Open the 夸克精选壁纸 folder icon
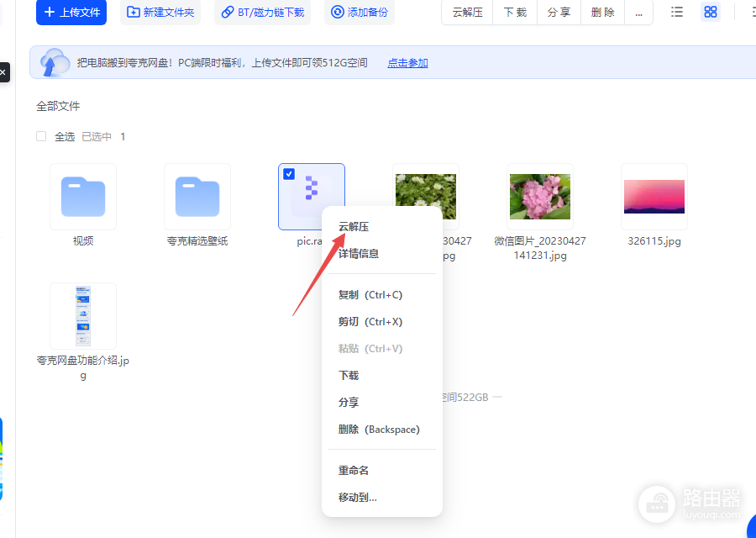756x538 pixels. [197, 197]
